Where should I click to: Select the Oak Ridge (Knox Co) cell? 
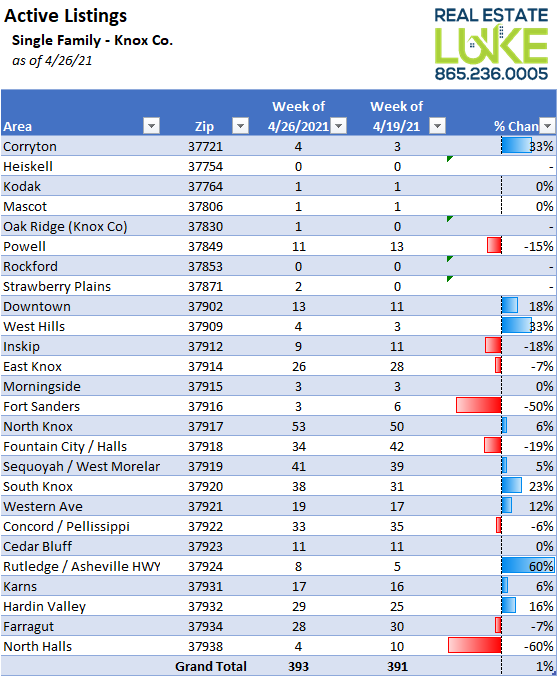click(x=82, y=226)
